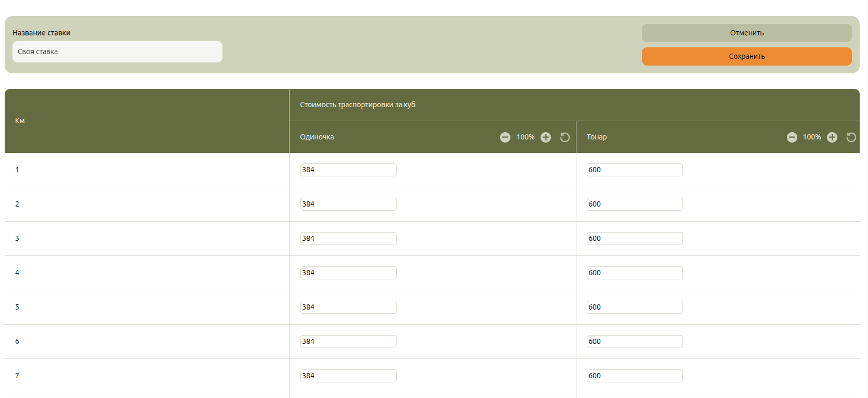Edit the Тонар price for km 1
This screenshot has height=398, width=868.
pos(635,170)
